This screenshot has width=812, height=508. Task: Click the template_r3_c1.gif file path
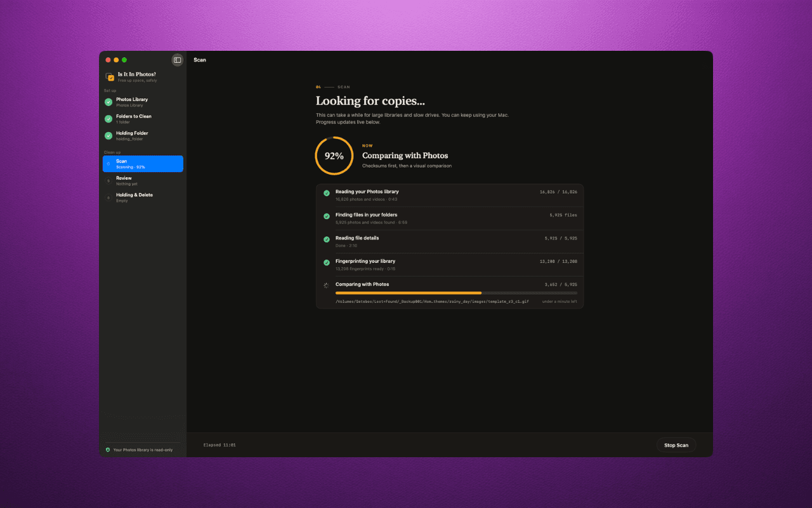432,302
